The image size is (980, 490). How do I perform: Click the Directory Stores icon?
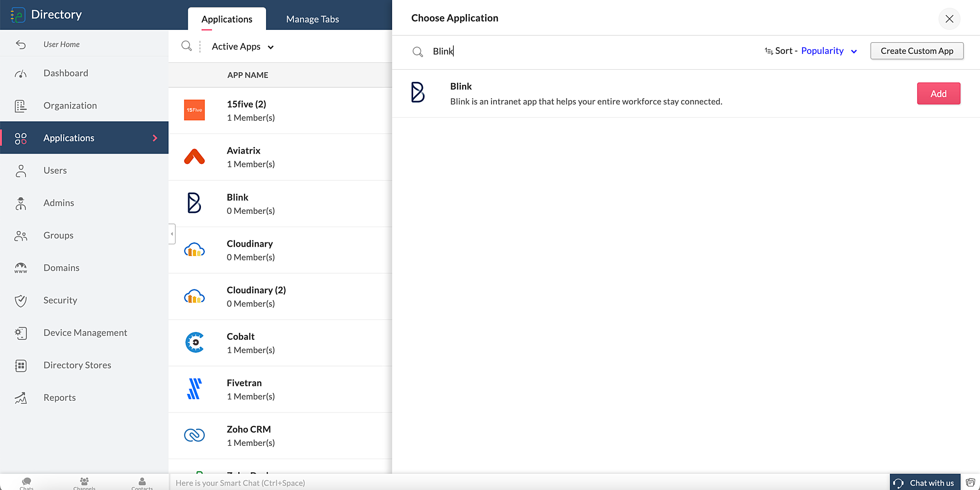click(x=21, y=365)
